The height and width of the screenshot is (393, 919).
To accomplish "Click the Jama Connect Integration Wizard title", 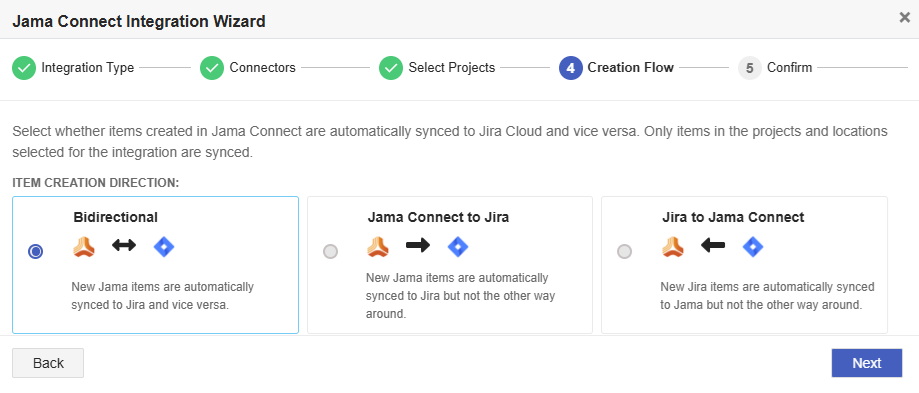I will (139, 22).
